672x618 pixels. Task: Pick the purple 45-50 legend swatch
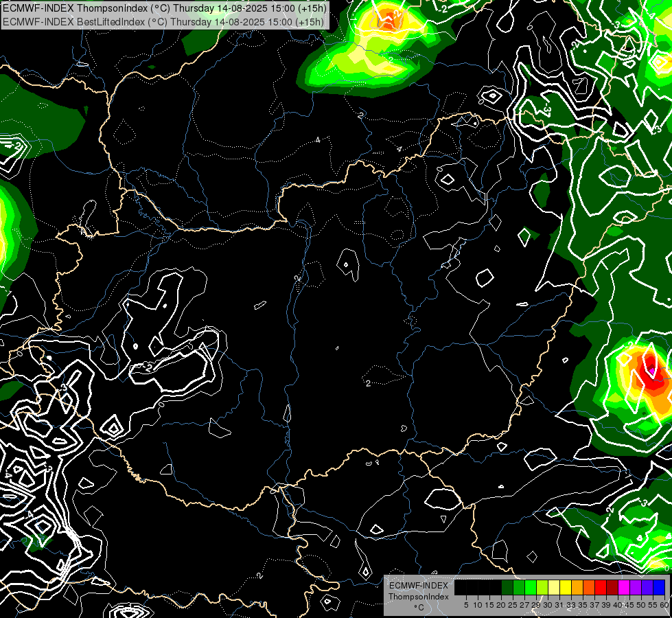coord(636,587)
